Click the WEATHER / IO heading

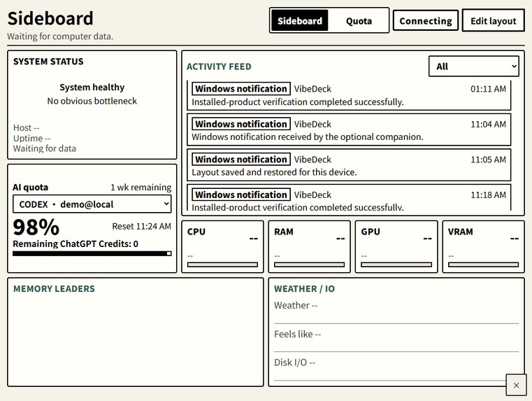(x=304, y=288)
